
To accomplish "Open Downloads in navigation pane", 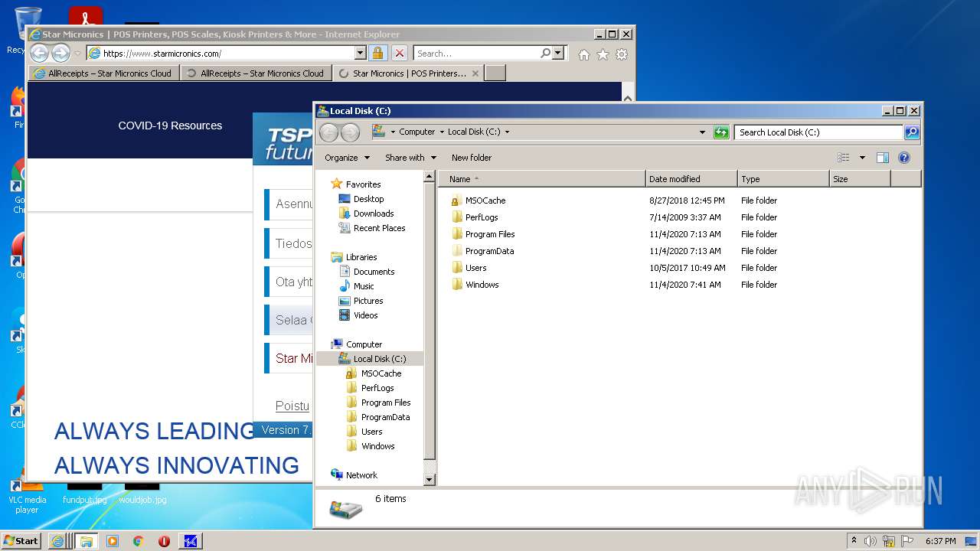I will tap(373, 214).
